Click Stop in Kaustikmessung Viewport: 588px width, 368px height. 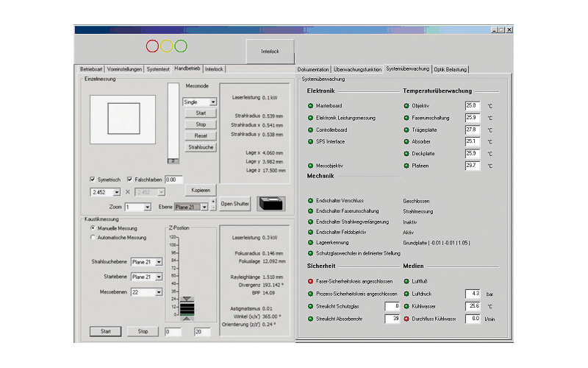tap(143, 331)
